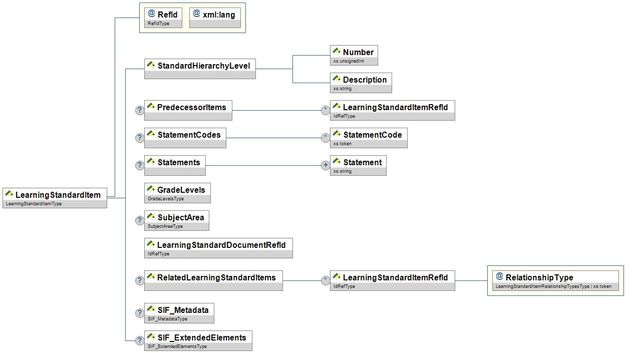
Task: Click the question mark icon beside StatementCodes
Action: (x=140, y=138)
